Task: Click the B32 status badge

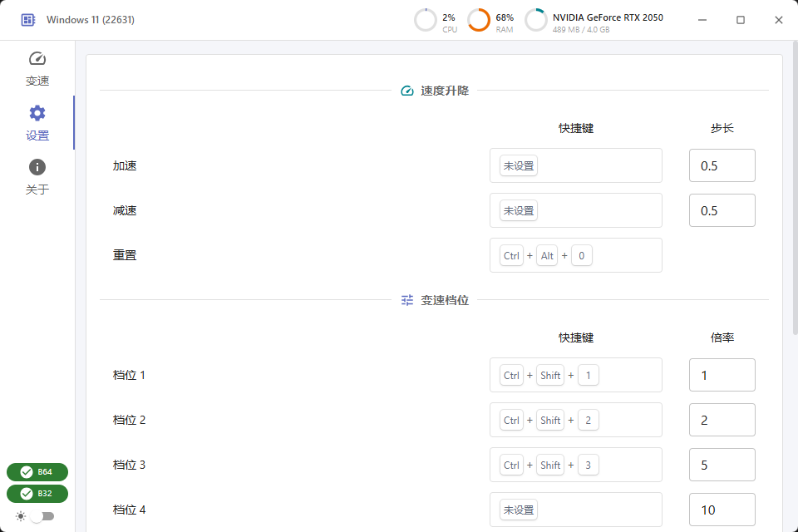Action: coord(37,493)
